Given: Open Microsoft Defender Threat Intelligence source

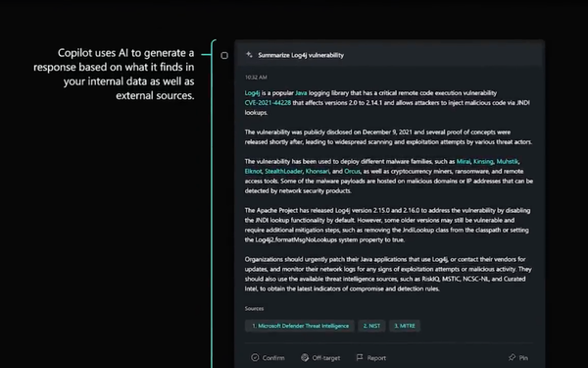Looking at the screenshot, I should [300, 326].
